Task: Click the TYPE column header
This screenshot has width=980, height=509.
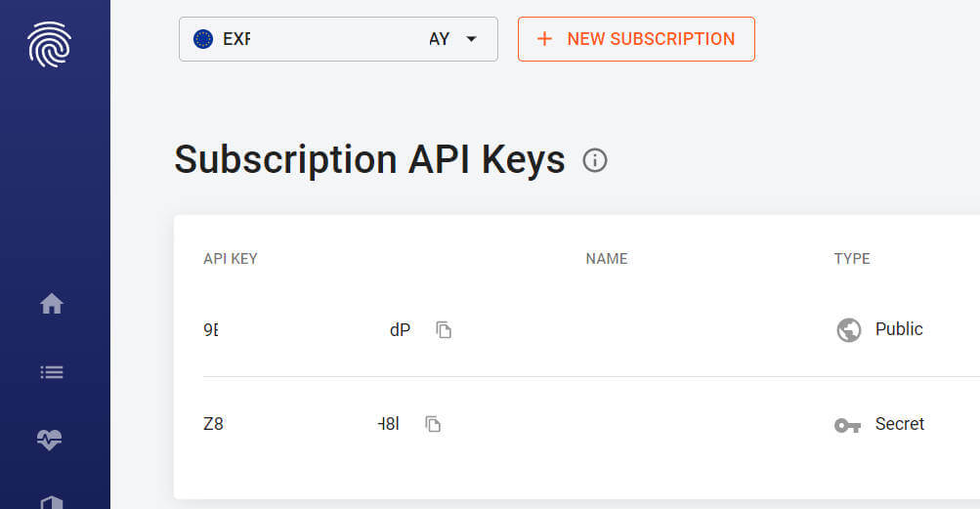Action: pyautogui.click(x=851, y=259)
